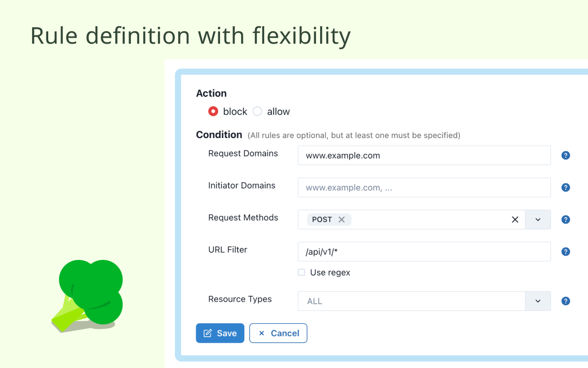This screenshot has height=368, width=588.
Task: Open help for URL Filter field
Action: point(565,252)
